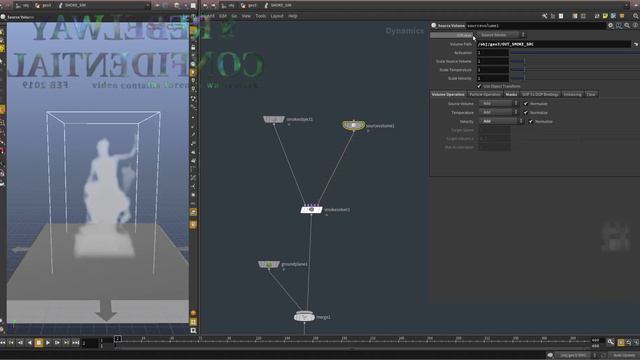Jump to first frame in playbar
Image resolution: width=640 pixels, height=360 pixels.
pos(3,343)
